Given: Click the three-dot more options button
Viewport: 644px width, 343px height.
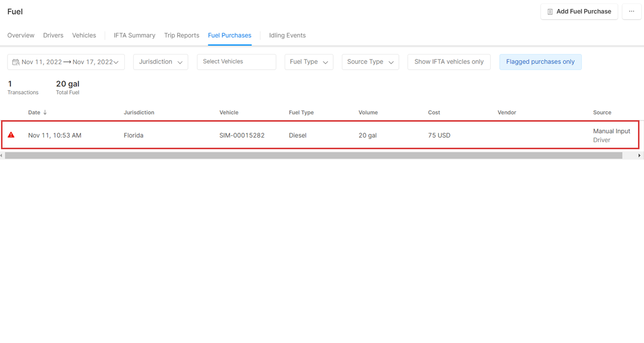Looking at the screenshot, I should (x=631, y=12).
